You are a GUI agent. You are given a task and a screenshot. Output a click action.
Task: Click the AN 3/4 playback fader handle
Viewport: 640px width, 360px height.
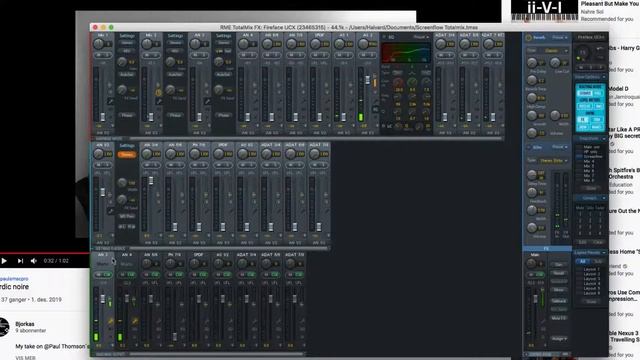tap(151, 180)
